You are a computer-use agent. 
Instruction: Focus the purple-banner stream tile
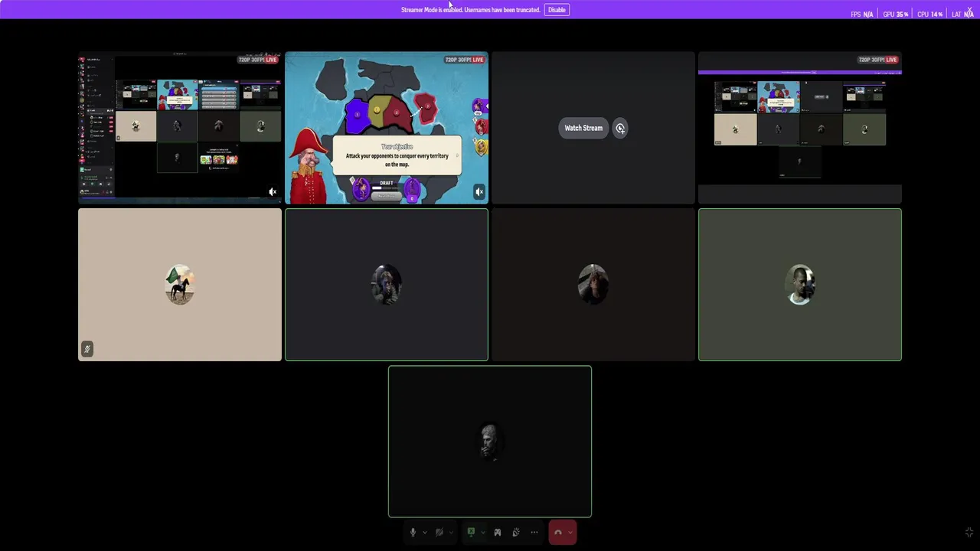[x=800, y=128]
